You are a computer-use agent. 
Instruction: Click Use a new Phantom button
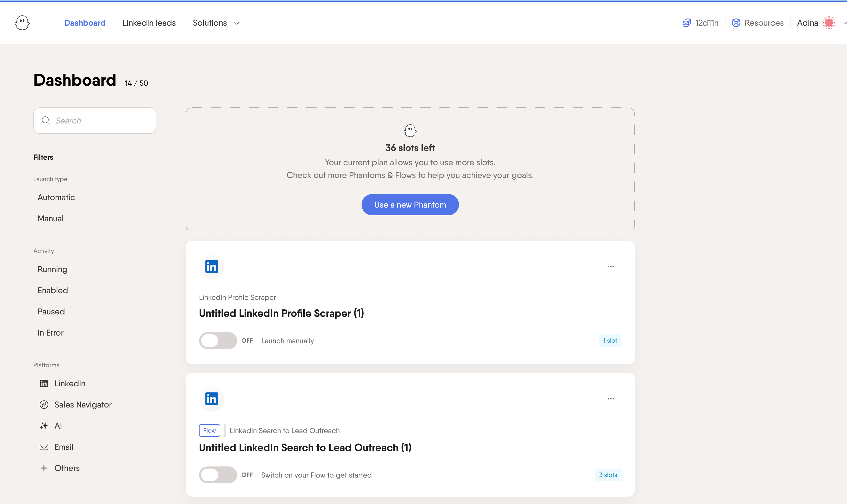[x=410, y=205]
